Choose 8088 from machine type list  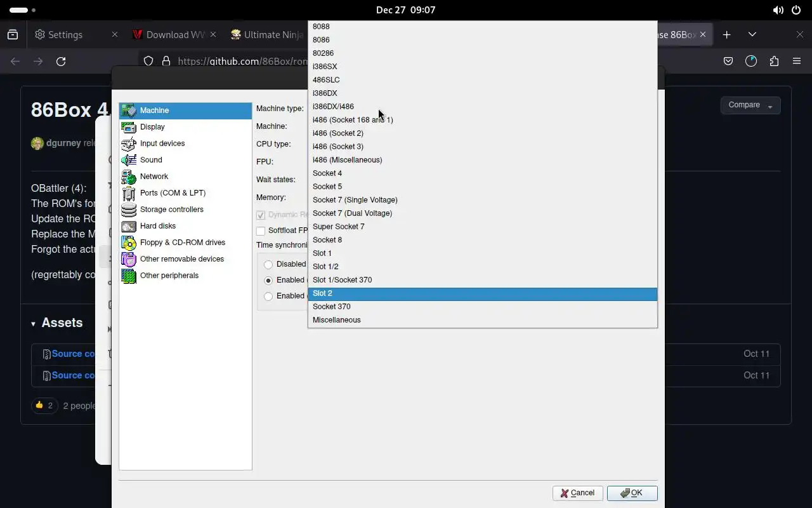click(482, 27)
